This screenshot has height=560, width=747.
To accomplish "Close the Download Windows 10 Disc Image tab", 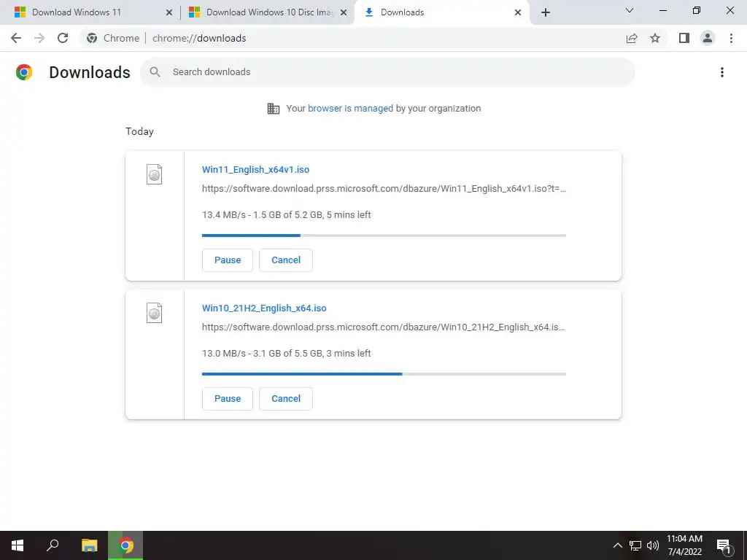I will click(x=344, y=13).
